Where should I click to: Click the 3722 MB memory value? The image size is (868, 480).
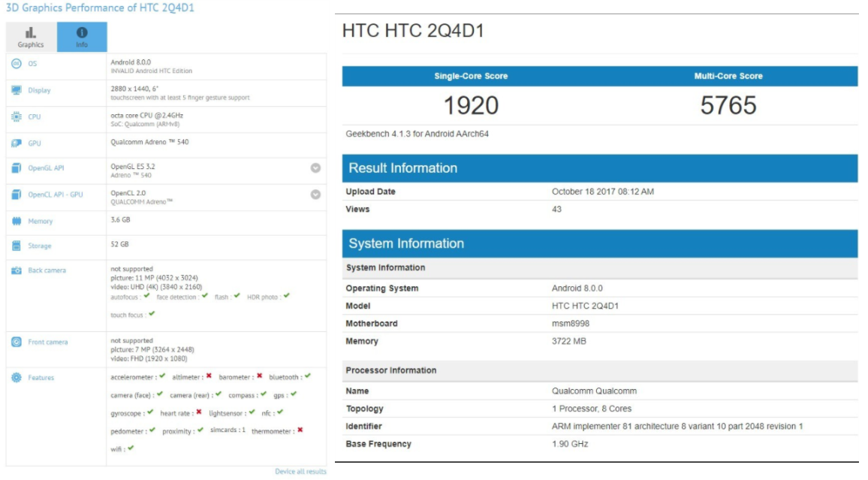pyautogui.click(x=568, y=341)
